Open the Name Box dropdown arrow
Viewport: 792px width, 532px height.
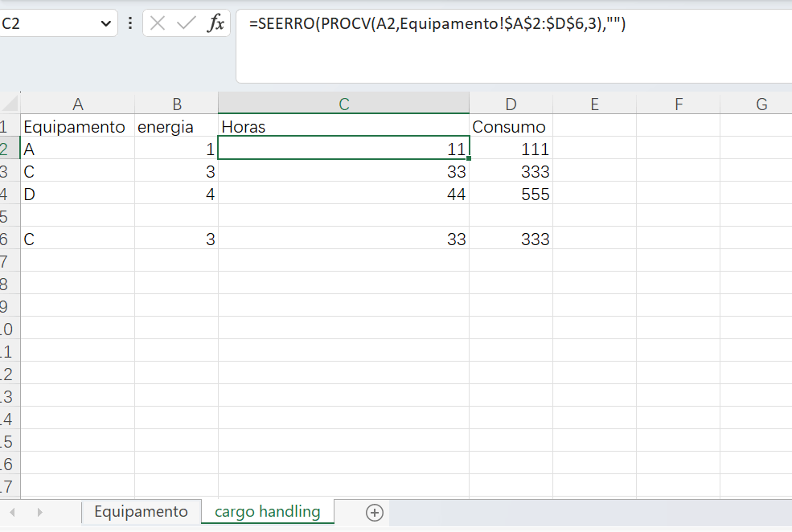105,23
